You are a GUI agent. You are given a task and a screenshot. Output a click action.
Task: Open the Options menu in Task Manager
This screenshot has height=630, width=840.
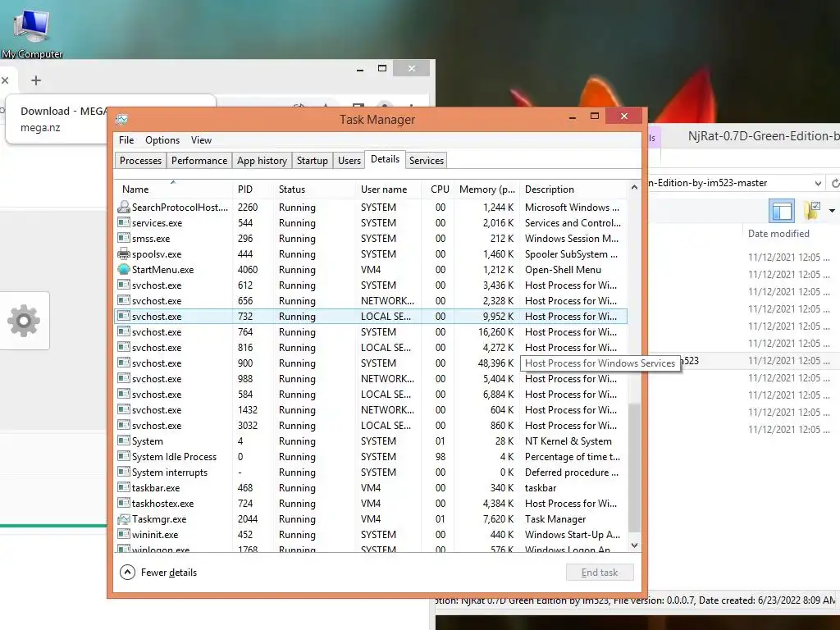click(162, 139)
